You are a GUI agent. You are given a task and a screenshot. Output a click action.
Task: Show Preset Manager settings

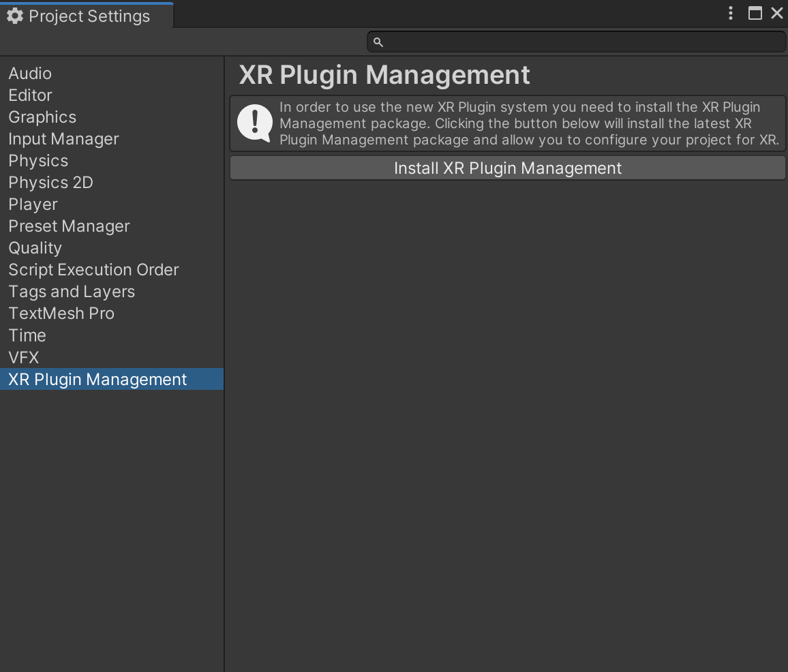coord(69,226)
